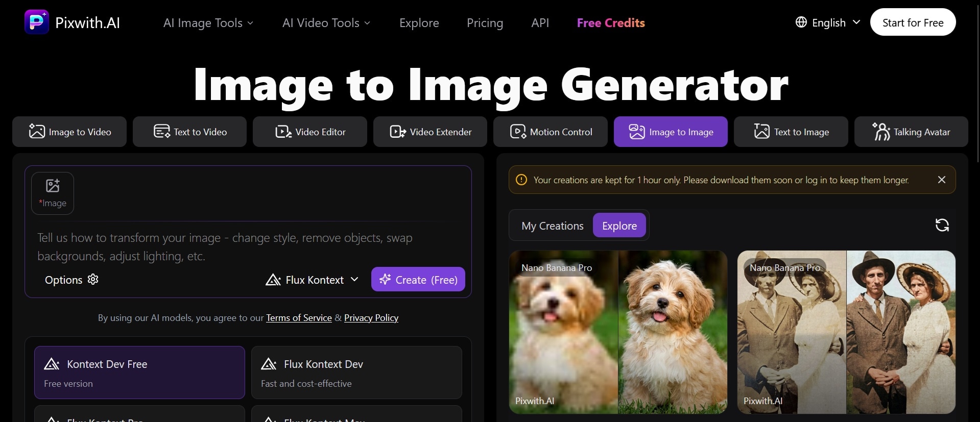
Task: Open the AI Image Tools menu
Action: (208, 23)
